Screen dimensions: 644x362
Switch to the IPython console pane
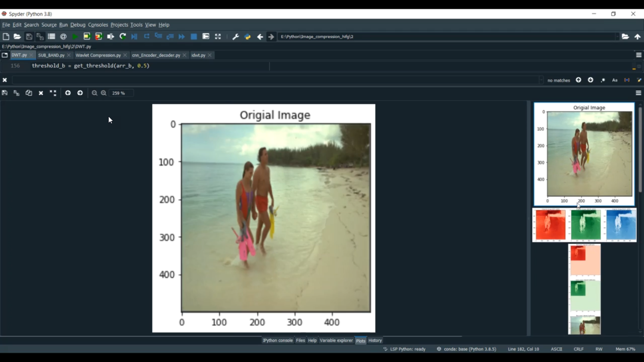tap(277, 340)
